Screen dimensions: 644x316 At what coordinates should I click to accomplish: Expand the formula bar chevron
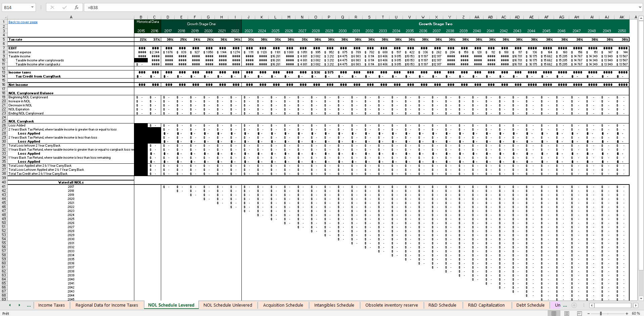tap(640, 7)
